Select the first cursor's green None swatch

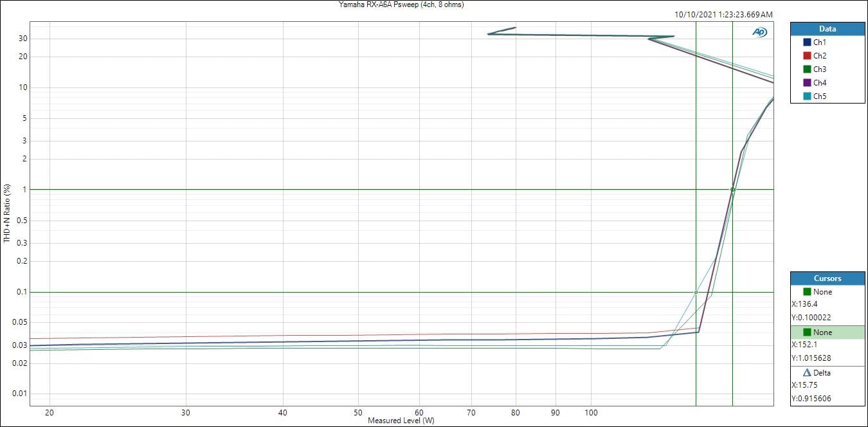click(x=807, y=292)
